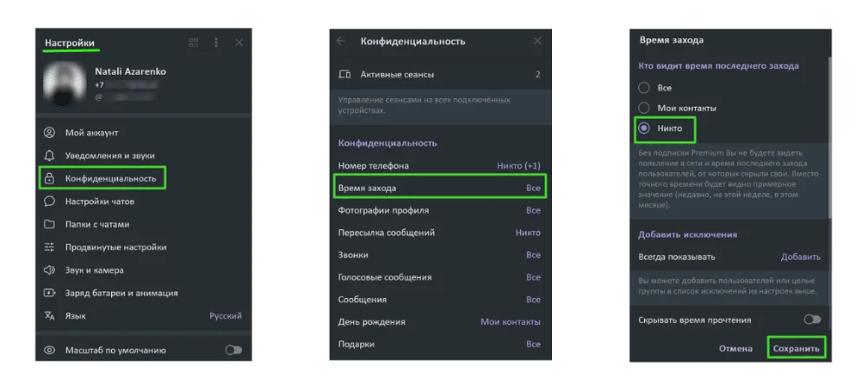Image resolution: width=868 pixels, height=390 pixels.
Task: Click the QR code icon in Settings header
Action: tap(193, 43)
